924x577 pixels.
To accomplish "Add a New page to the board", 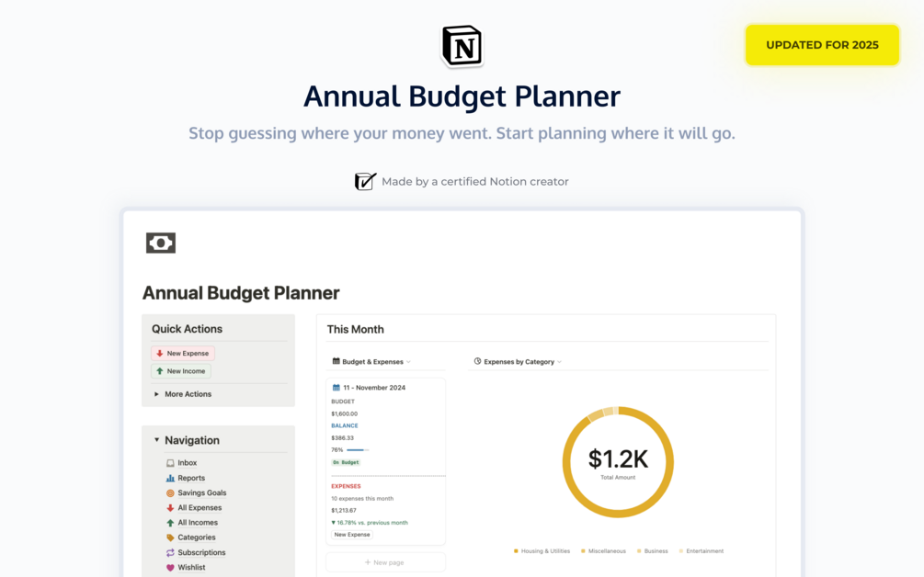I will click(x=385, y=562).
